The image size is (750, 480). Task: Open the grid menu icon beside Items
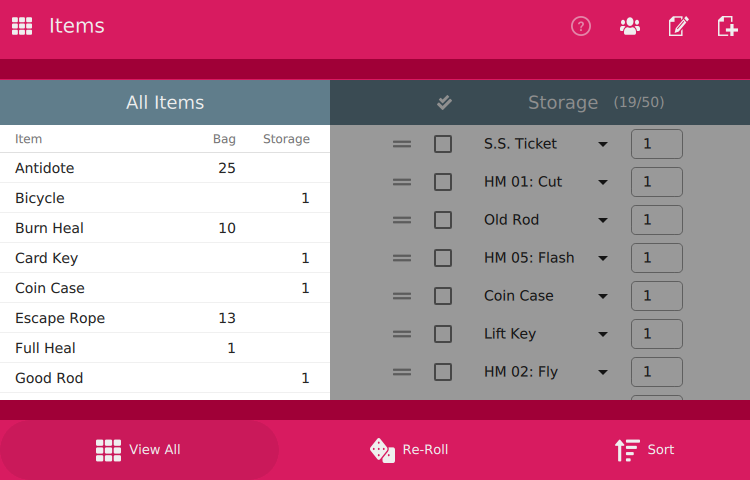pyautogui.click(x=22, y=26)
